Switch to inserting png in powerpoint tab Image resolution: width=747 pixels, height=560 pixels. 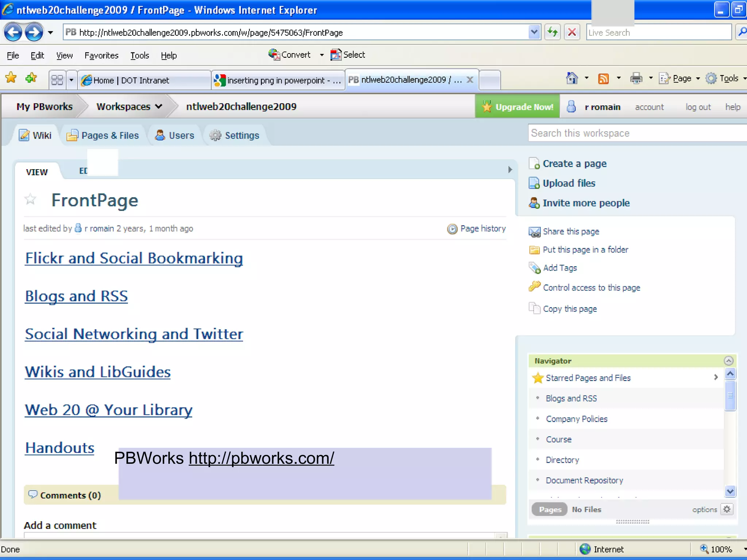point(278,80)
